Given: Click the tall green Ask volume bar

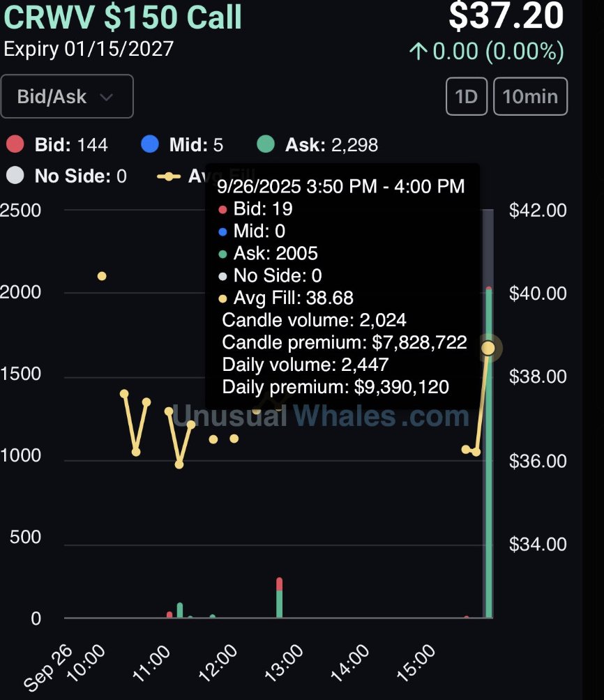Looking at the screenshot, I should pyautogui.click(x=489, y=488).
